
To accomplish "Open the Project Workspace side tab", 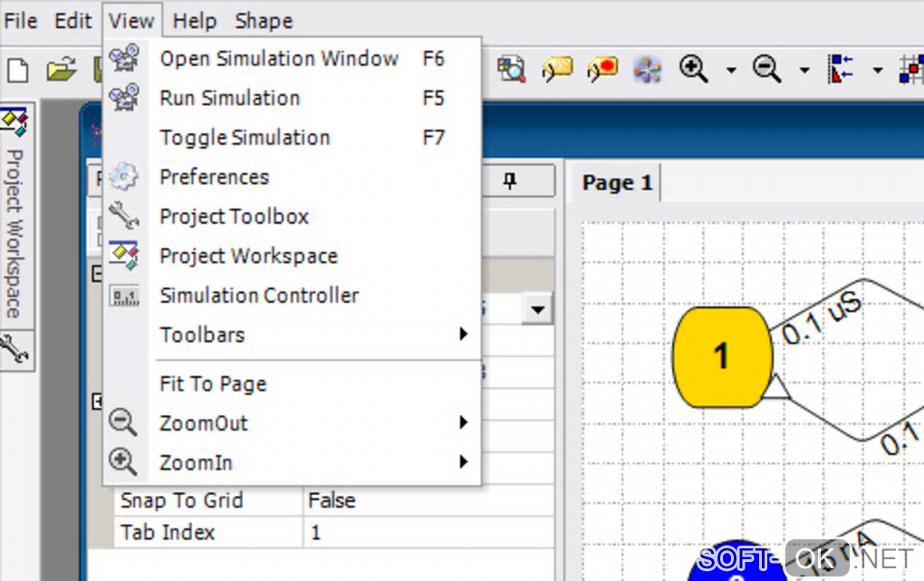I will (x=16, y=216).
